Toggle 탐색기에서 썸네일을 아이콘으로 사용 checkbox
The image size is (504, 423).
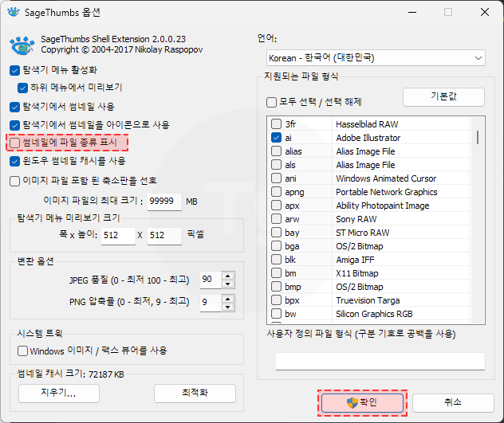pyautogui.click(x=15, y=125)
